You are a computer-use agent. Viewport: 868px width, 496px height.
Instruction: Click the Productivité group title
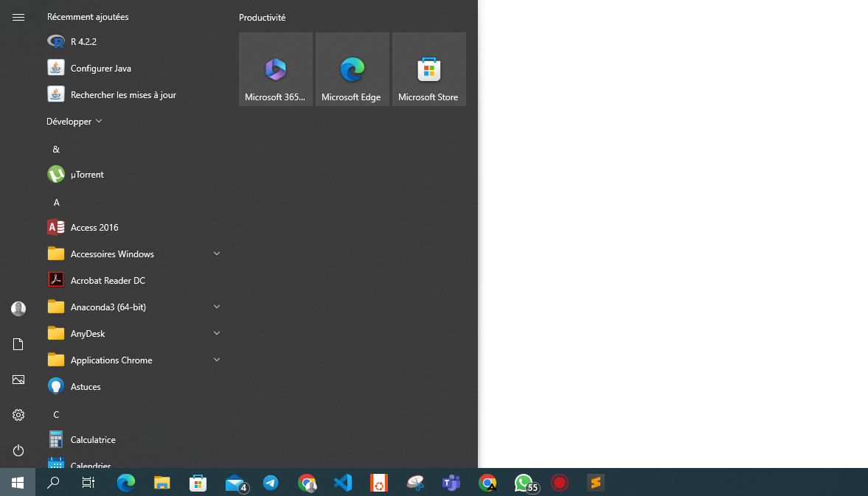(262, 18)
